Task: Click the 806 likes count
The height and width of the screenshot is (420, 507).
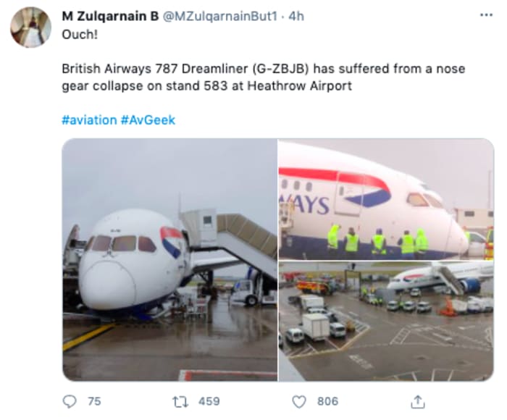Action: tap(327, 400)
